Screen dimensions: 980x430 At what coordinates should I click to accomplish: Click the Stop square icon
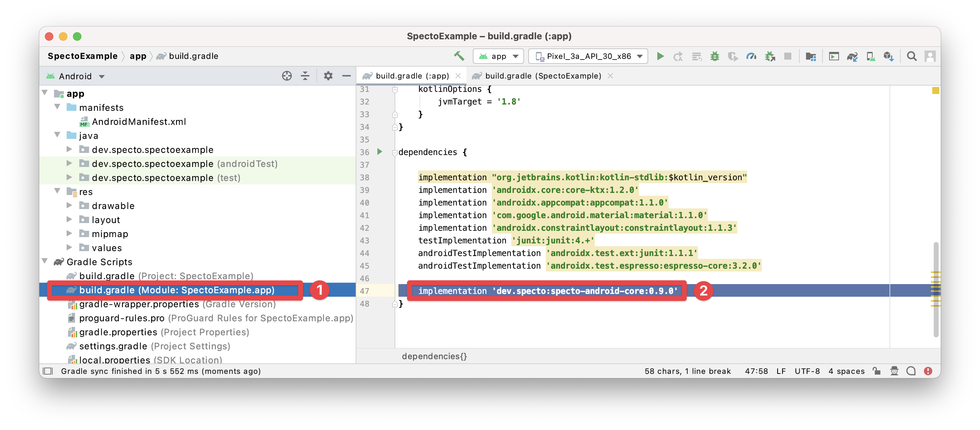click(788, 56)
